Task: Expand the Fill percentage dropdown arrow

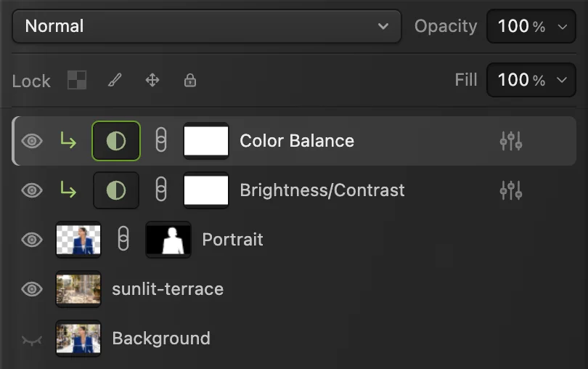Action: click(562, 80)
